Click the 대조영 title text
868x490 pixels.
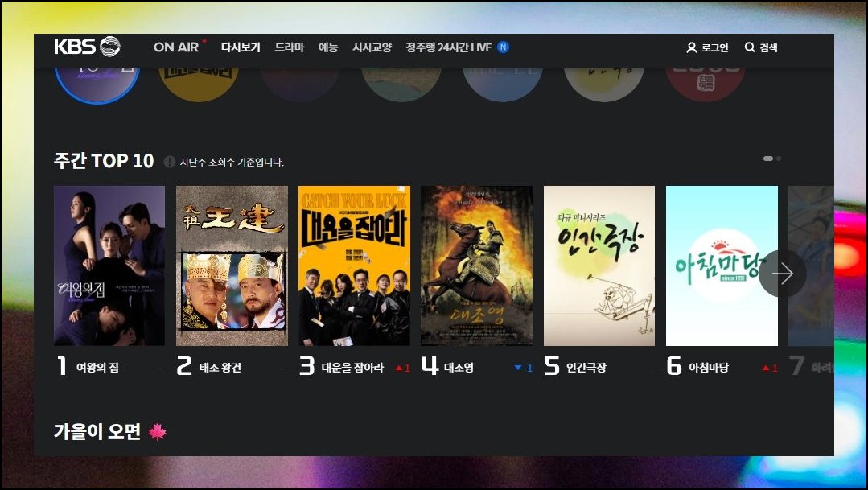coord(459,368)
